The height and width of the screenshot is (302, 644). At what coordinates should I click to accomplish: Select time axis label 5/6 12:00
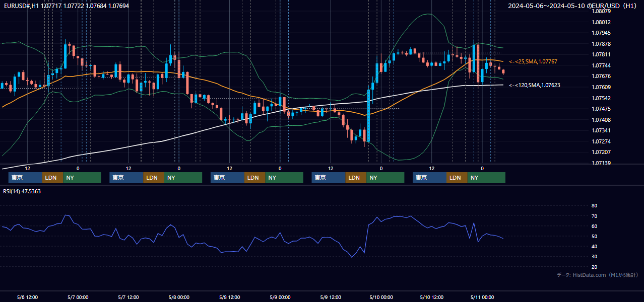27,297
